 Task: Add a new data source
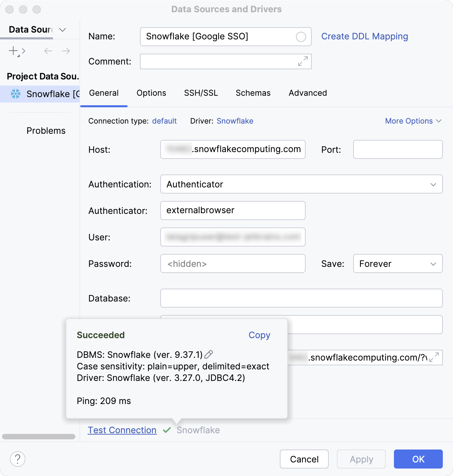point(13,51)
